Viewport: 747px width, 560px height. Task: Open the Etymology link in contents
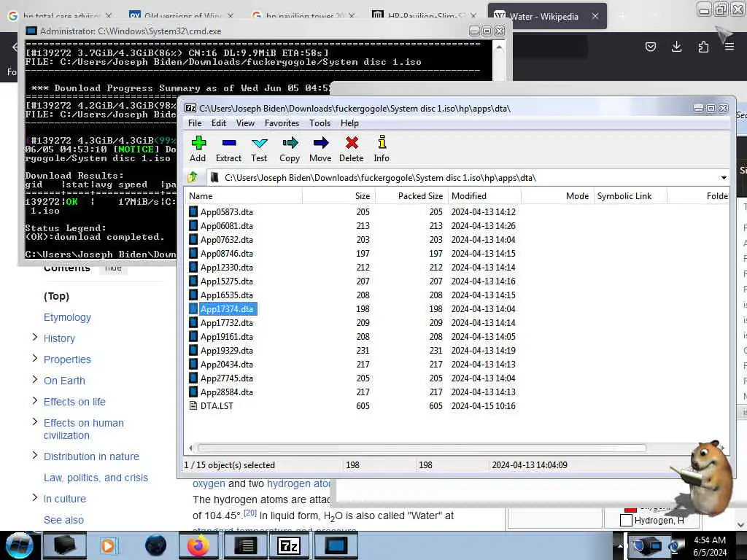[67, 318]
